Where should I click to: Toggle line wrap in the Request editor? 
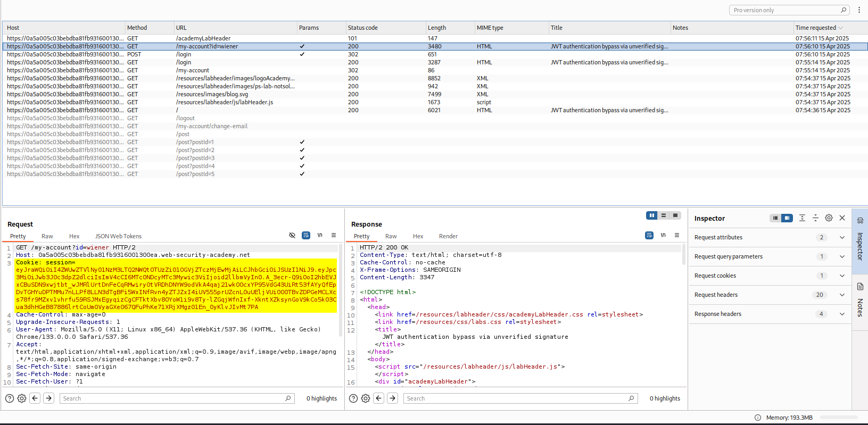click(306, 235)
